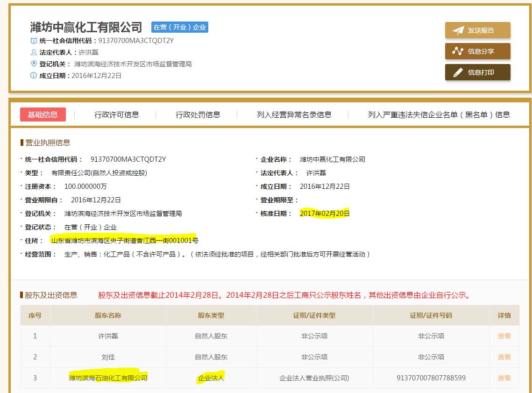Click the 在营（开业）企业 status badge
The image size is (532, 393).
180,27
